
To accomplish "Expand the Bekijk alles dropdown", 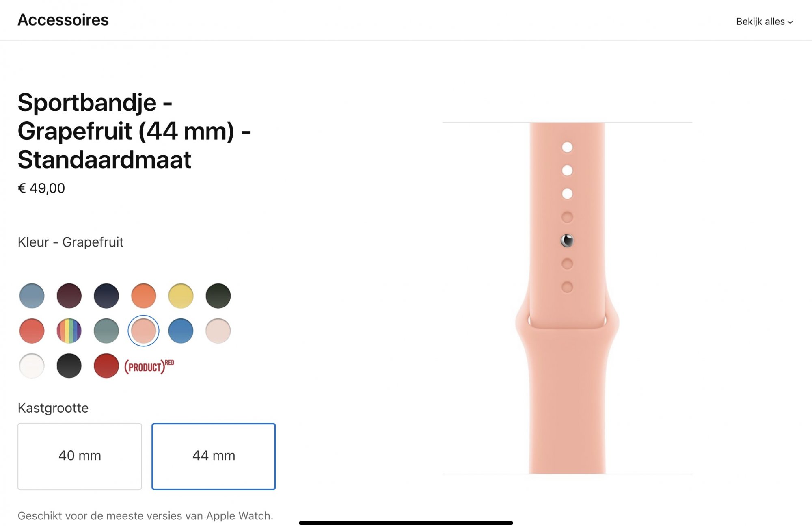I will click(x=764, y=22).
